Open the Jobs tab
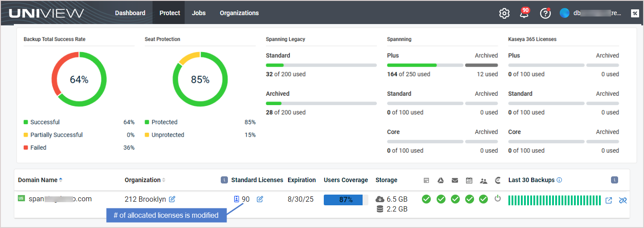This screenshot has height=228, width=644. [198, 13]
